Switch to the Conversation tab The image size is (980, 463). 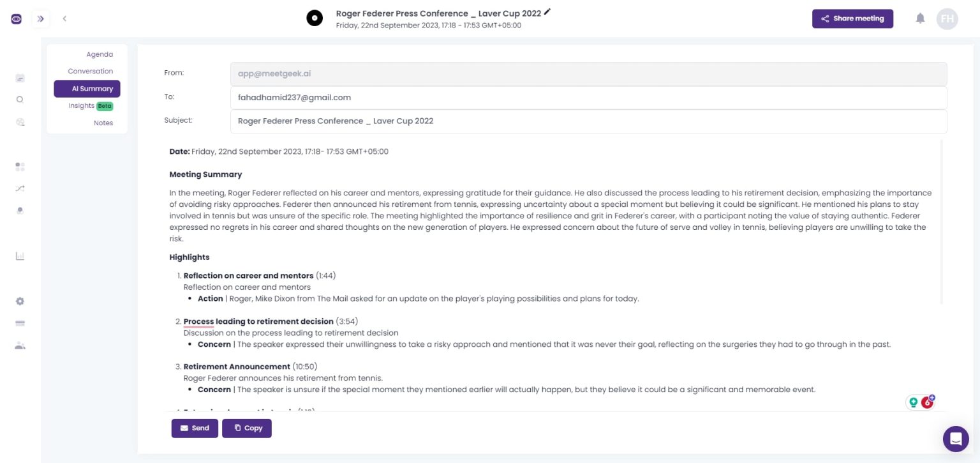pyautogui.click(x=91, y=71)
